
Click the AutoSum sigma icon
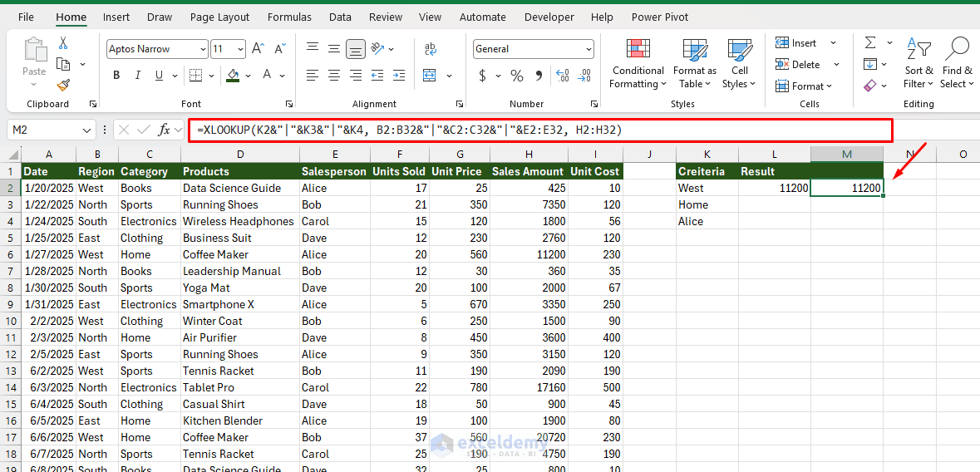pyautogui.click(x=870, y=42)
